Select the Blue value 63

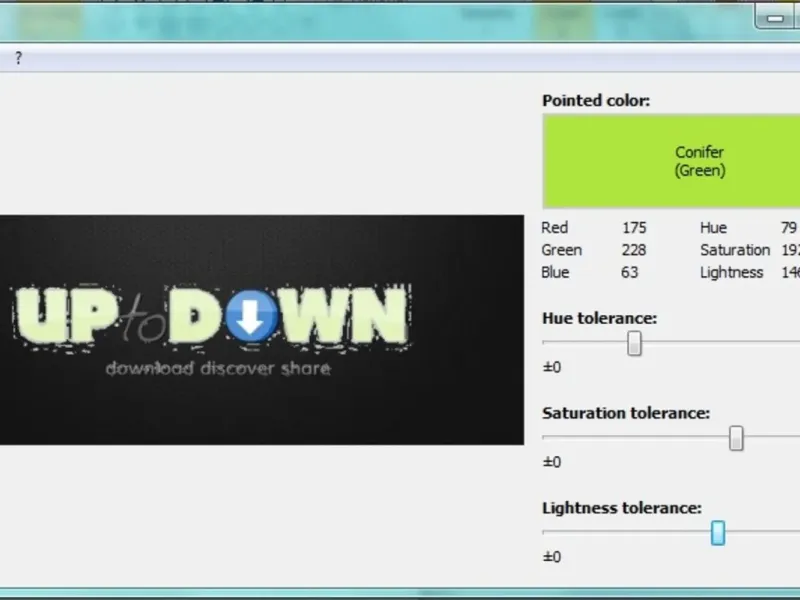(x=630, y=272)
